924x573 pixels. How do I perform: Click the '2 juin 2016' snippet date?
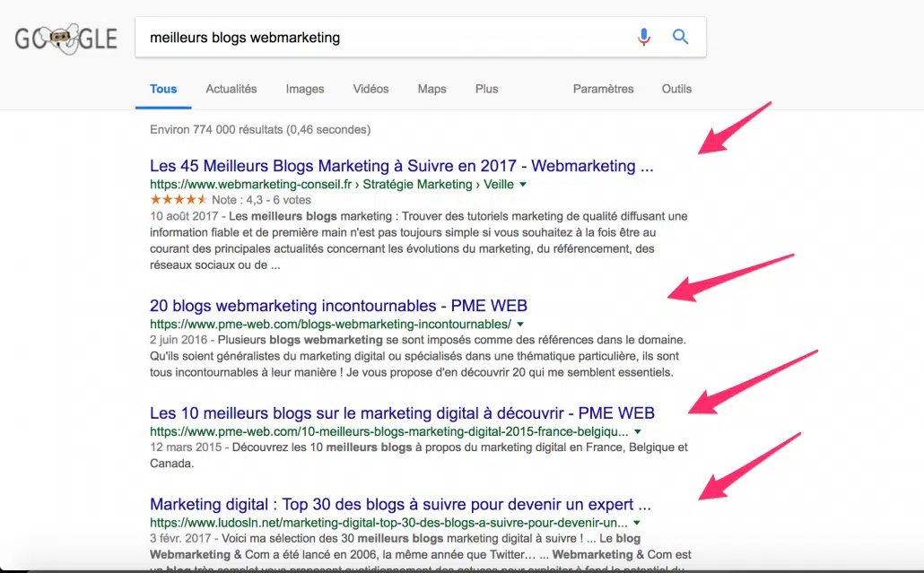point(179,340)
